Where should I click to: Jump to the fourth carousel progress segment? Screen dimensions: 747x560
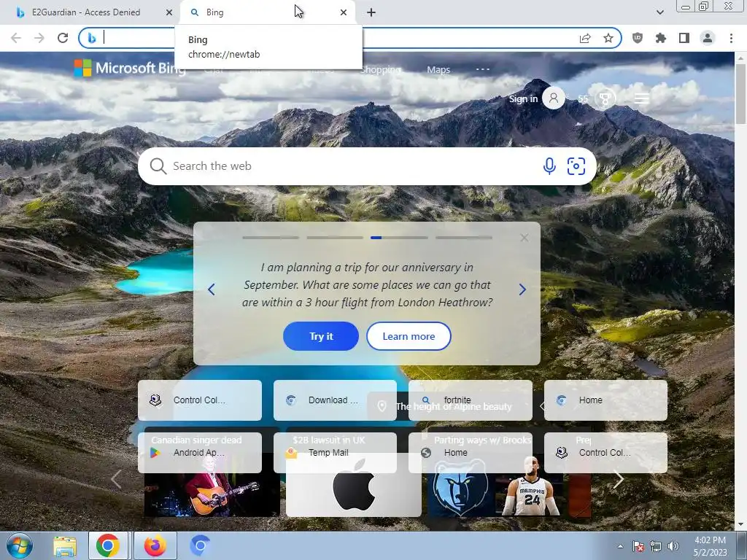click(463, 237)
